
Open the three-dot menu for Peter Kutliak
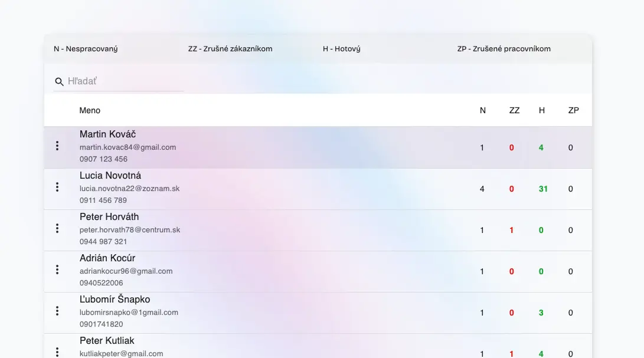click(57, 352)
